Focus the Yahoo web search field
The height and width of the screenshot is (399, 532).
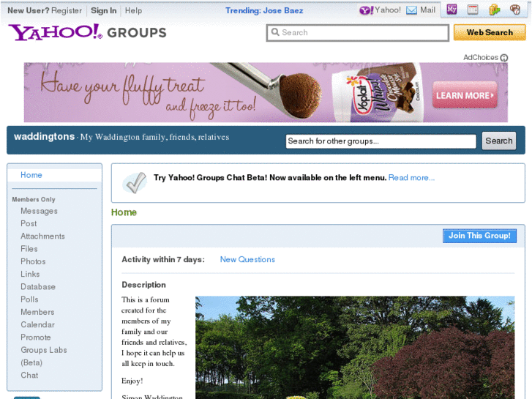tap(358, 33)
